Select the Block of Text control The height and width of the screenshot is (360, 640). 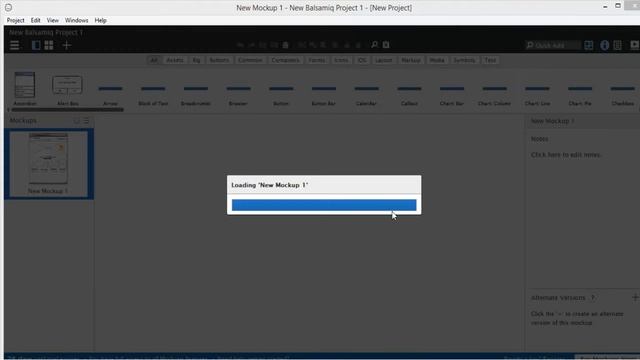click(x=153, y=95)
